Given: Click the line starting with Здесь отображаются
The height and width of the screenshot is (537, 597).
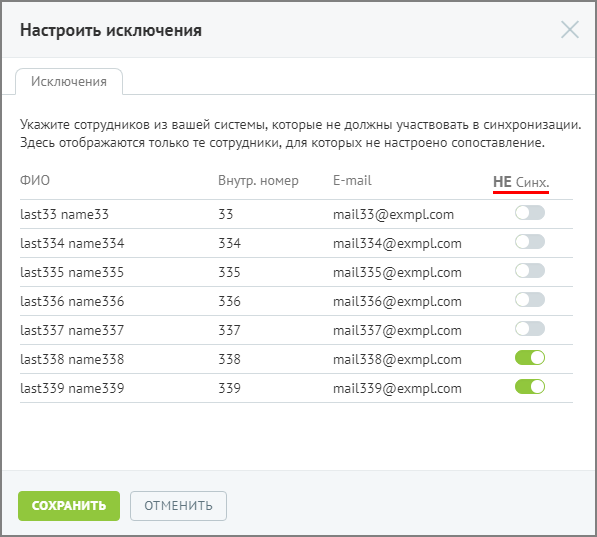Looking at the screenshot, I should tap(282, 143).
